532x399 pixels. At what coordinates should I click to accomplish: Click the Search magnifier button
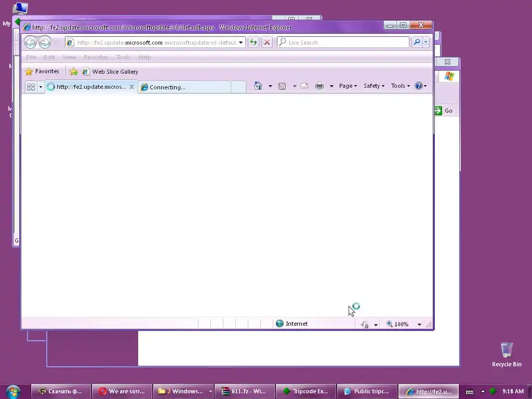417,42
